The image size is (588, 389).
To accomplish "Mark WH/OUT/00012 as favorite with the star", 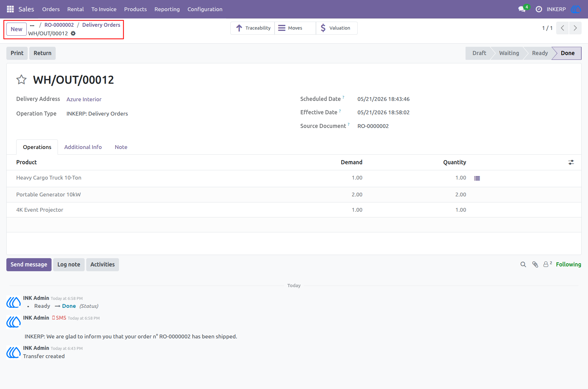I will click(x=21, y=80).
